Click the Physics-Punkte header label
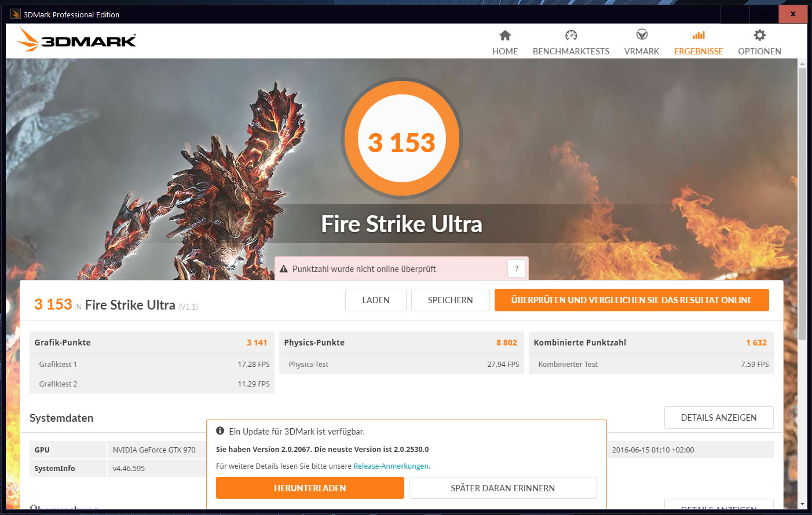The width and height of the screenshot is (812, 515). pyautogui.click(x=314, y=343)
